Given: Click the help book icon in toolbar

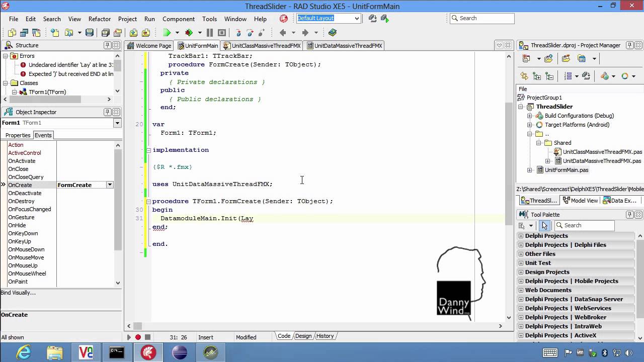Looking at the screenshot, I should coord(333,33).
